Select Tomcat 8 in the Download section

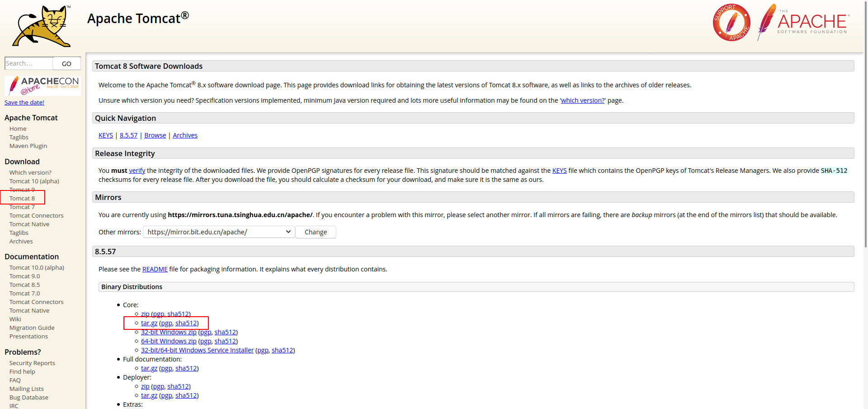(x=22, y=198)
